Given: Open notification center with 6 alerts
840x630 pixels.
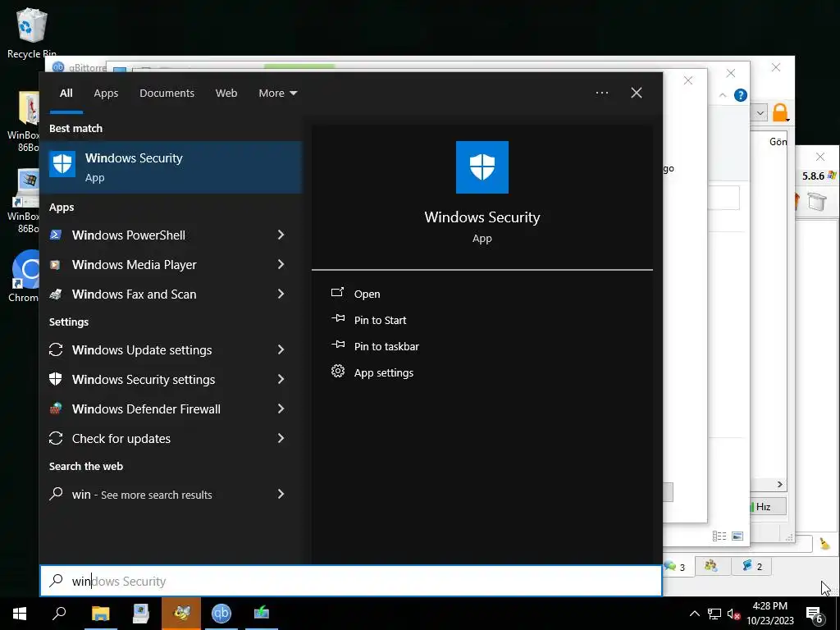Looking at the screenshot, I should pos(815,615).
